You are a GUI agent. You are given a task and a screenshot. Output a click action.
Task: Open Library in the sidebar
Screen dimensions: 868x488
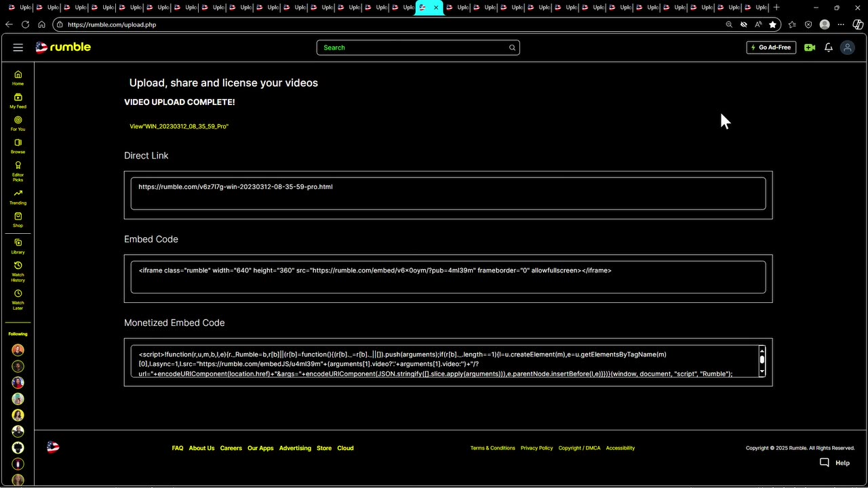click(x=18, y=246)
